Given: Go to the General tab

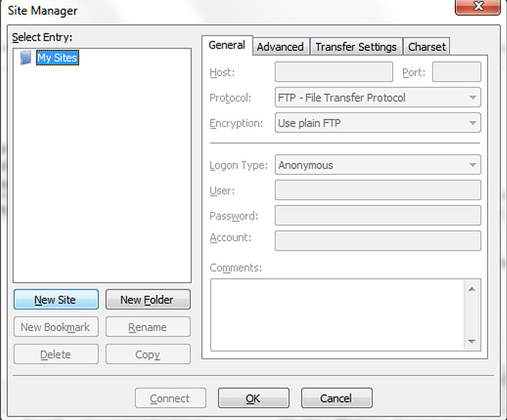Looking at the screenshot, I should click(x=227, y=45).
